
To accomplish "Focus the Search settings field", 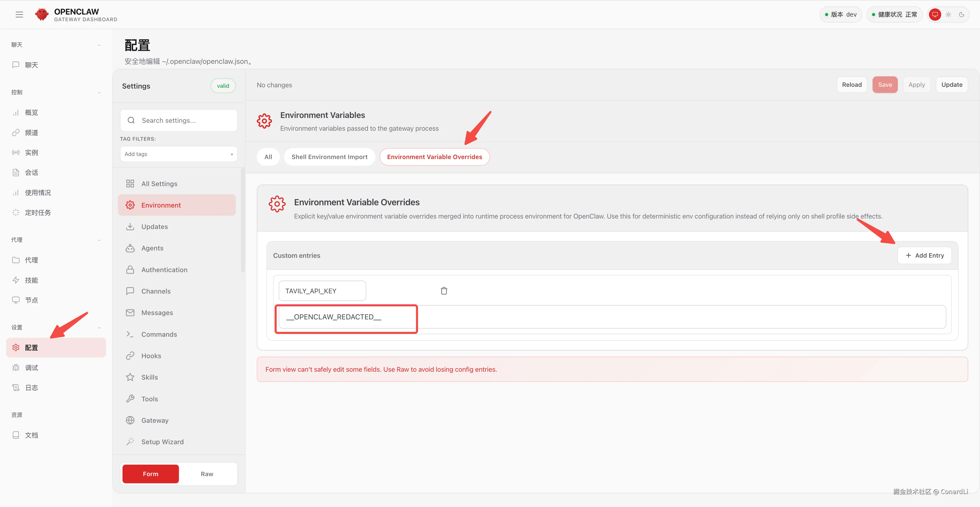I will pos(179,120).
